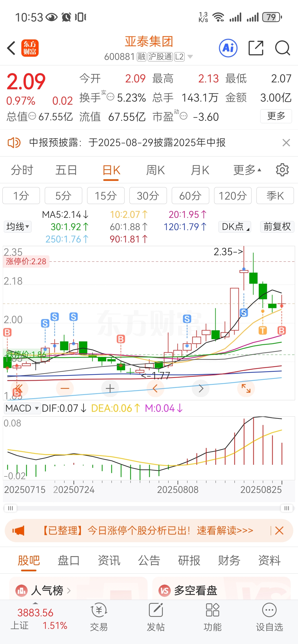Select the 季K interval
This screenshot has width=298, height=644.
275,196
